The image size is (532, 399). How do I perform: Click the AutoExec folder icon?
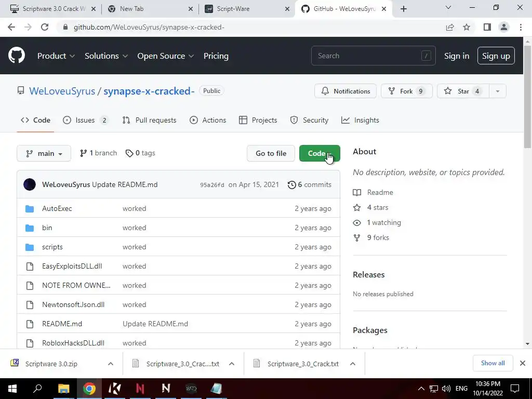point(30,209)
